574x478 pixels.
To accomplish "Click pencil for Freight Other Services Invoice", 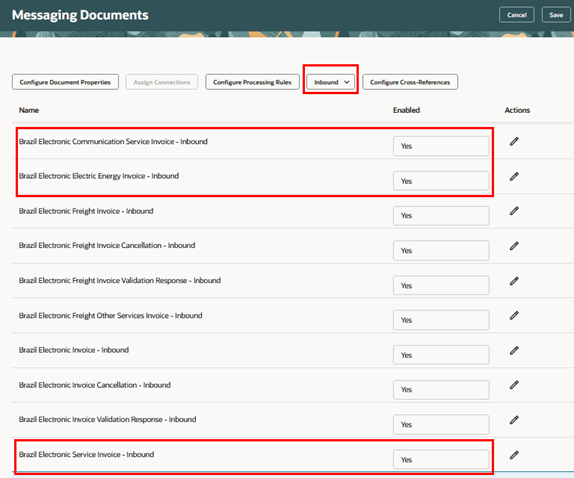I will [514, 315].
